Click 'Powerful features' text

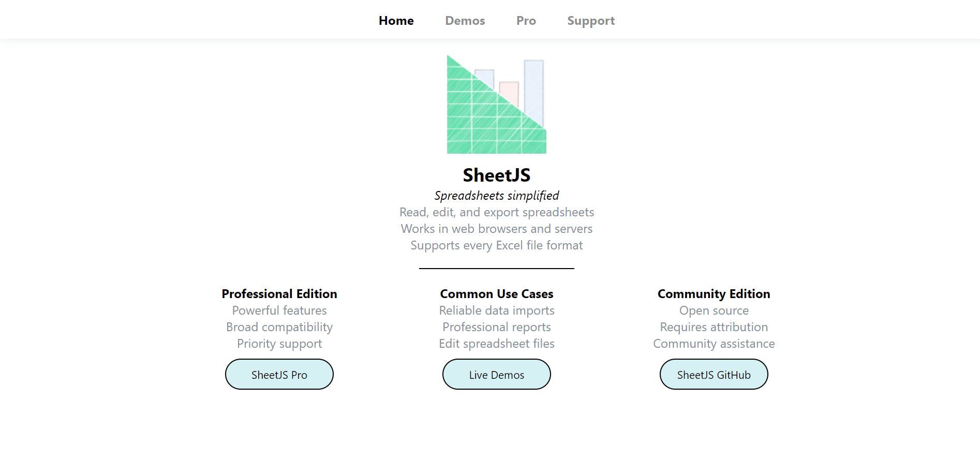tap(279, 311)
